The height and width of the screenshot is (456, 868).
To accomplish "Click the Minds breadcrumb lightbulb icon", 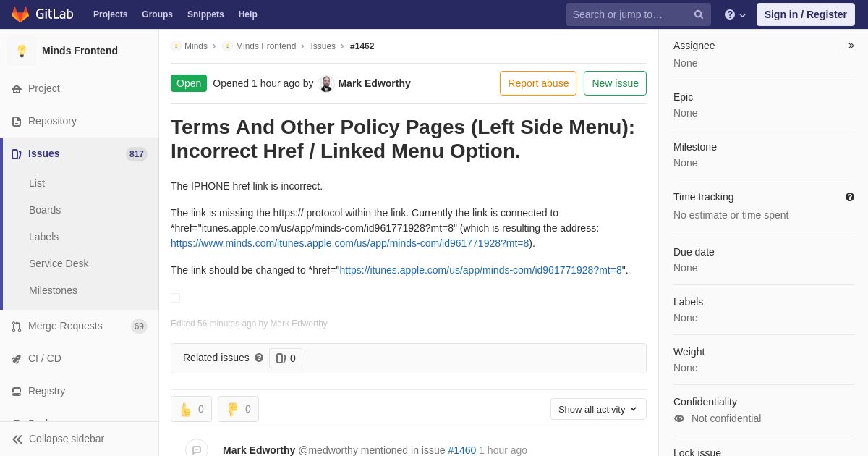I will (x=176, y=46).
